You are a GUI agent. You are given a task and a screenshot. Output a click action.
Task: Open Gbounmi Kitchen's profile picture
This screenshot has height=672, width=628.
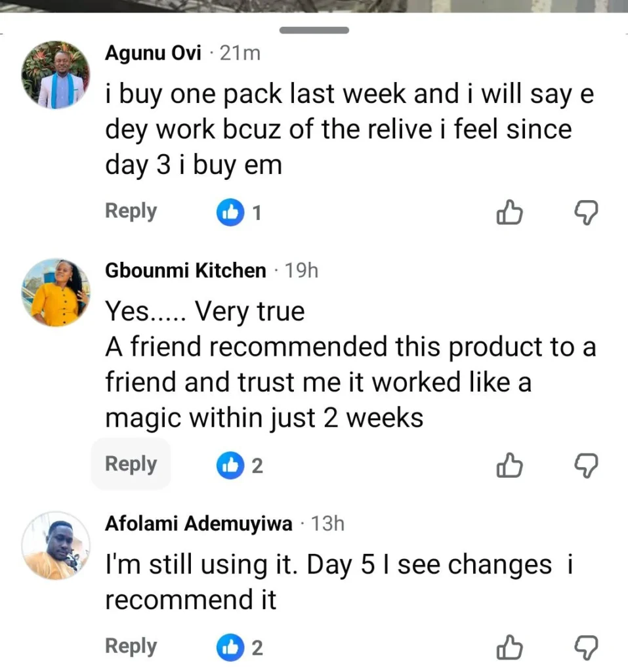coord(56,293)
